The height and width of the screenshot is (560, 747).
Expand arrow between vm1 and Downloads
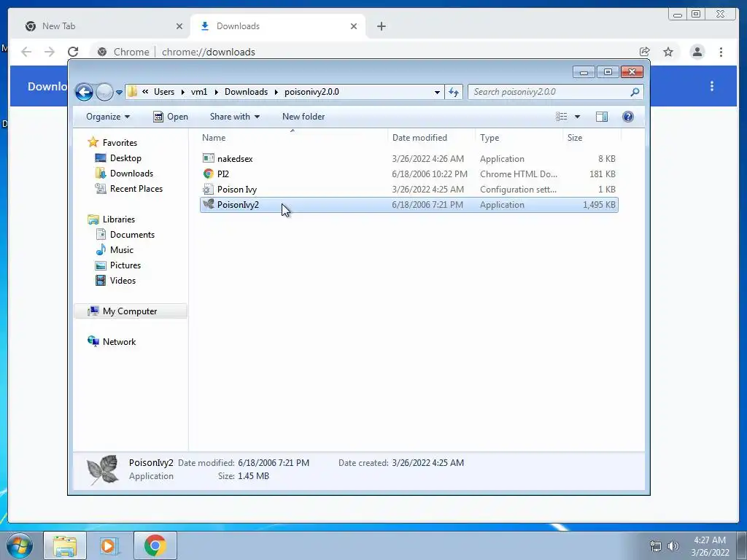pos(216,92)
